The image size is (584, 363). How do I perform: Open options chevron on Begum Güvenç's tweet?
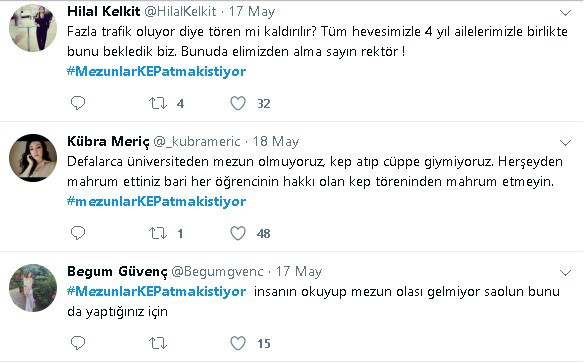tap(565, 273)
